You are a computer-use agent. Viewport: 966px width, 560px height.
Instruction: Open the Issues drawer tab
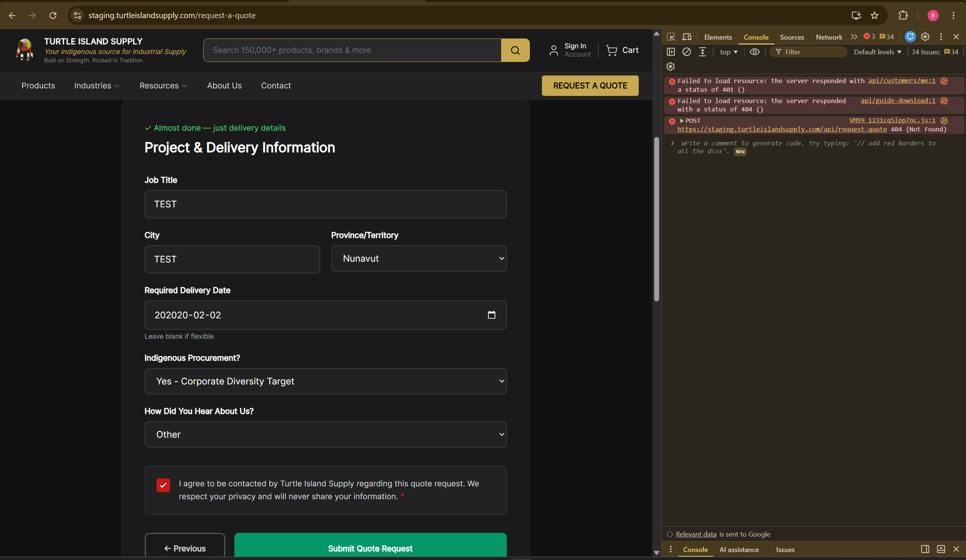pyautogui.click(x=785, y=550)
